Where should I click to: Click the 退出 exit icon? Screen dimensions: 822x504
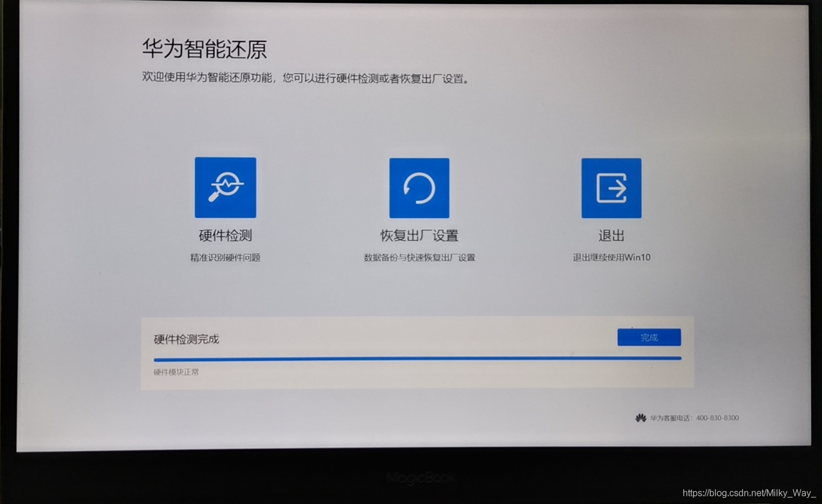pos(611,188)
